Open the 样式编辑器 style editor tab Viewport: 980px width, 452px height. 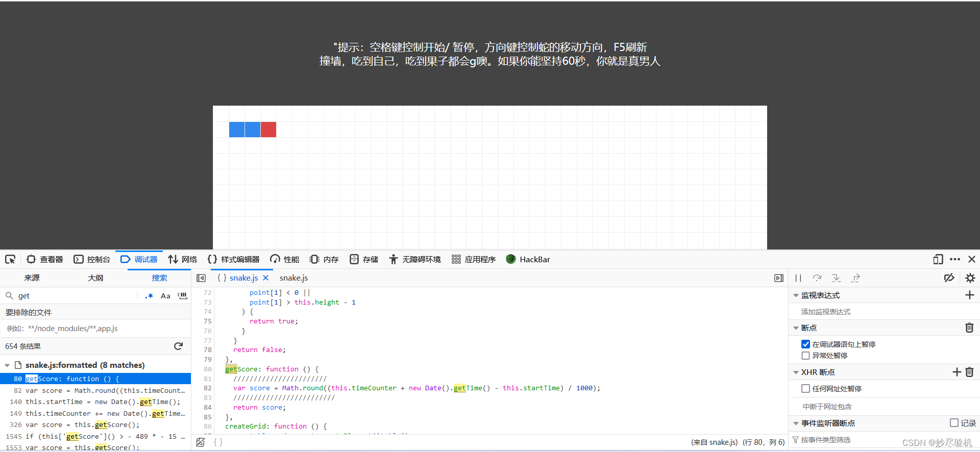click(x=233, y=259)
